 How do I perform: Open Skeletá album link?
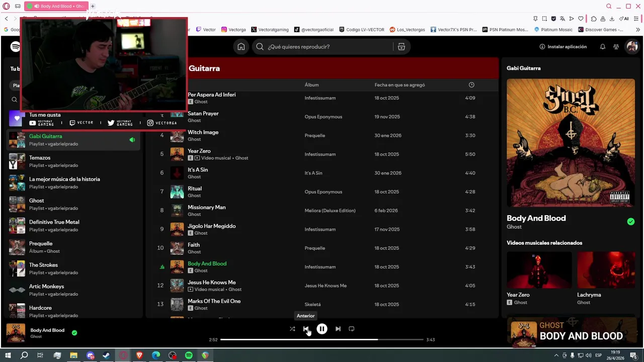(x=312, y=305)
